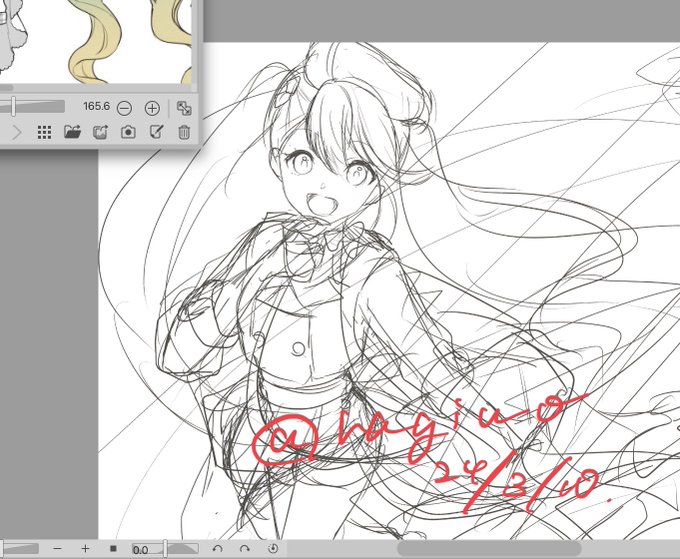Rotate canvas left with counterclockwise arrow
680x559 pixels.
point(218,549)
